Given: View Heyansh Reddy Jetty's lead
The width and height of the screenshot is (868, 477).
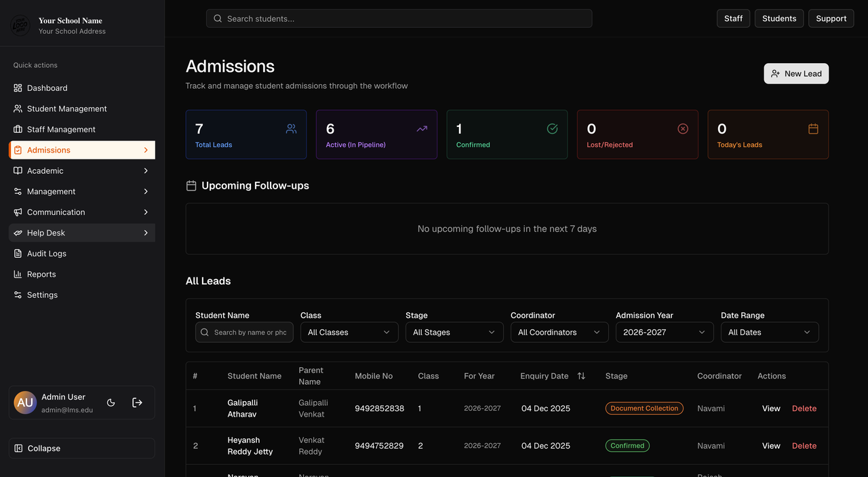Looking at the screenshot, I should tap(771, 446).
